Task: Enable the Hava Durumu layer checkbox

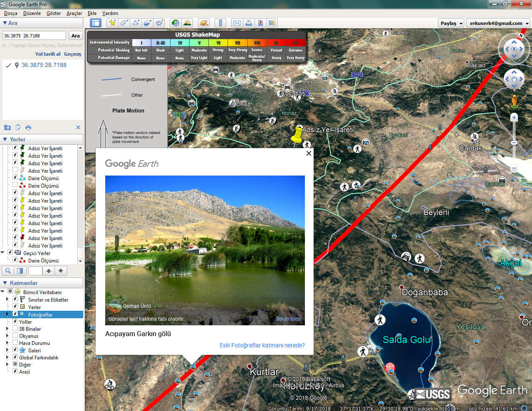Action: 15,342
